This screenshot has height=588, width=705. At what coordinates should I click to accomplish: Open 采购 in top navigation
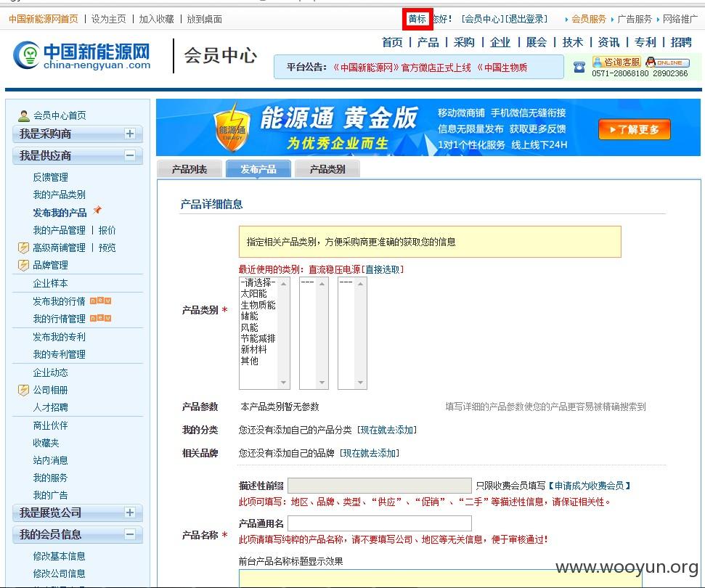click(x=464, y=42)
